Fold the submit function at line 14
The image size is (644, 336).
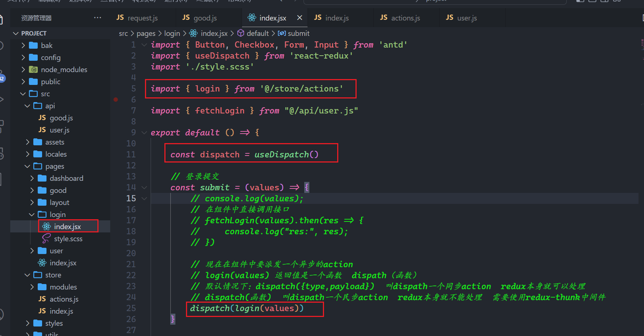coord(144,187)
